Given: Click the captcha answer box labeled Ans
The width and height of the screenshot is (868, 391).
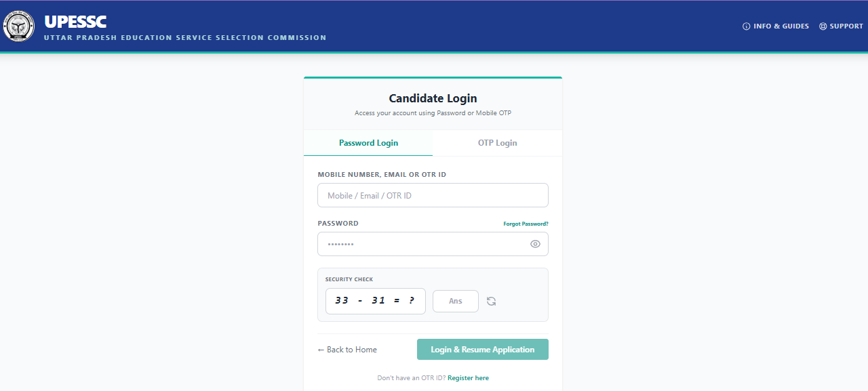Looking at the screenshot, I should pos(455,301).
